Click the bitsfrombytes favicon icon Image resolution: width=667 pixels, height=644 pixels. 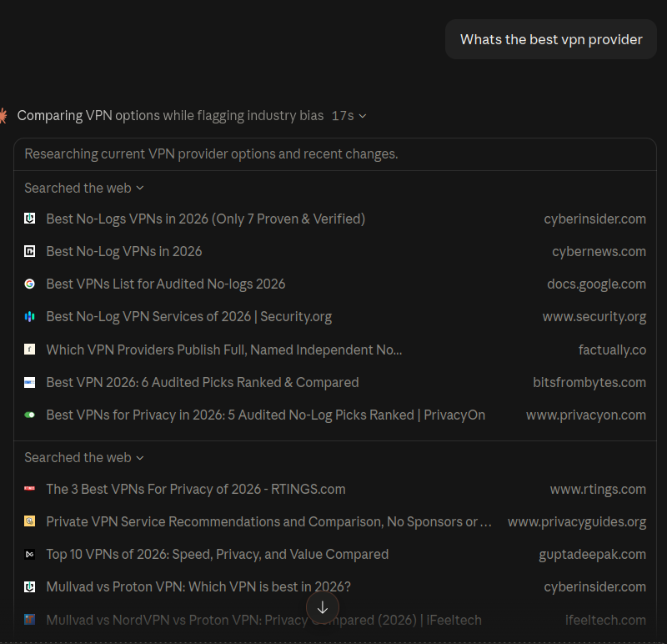tap(29, 382)
